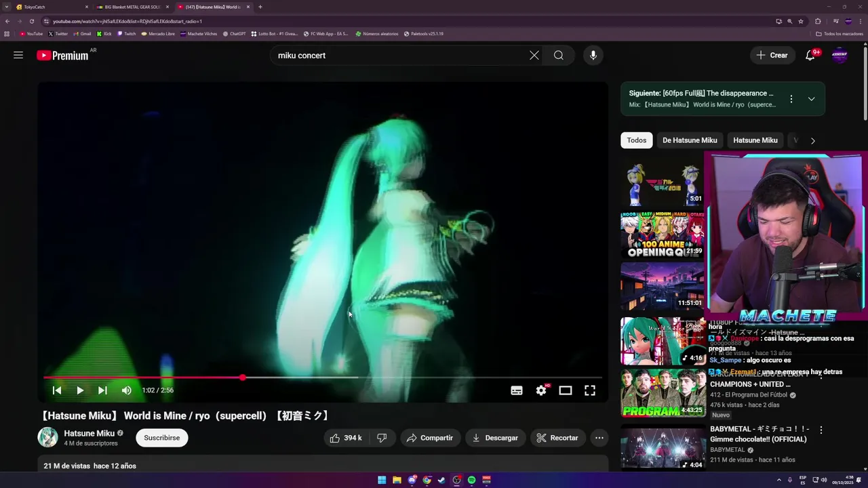Open the Hatsune Miku channel avatar
Viewport: 868px width, 488px height.
click(x=47, y=437)
